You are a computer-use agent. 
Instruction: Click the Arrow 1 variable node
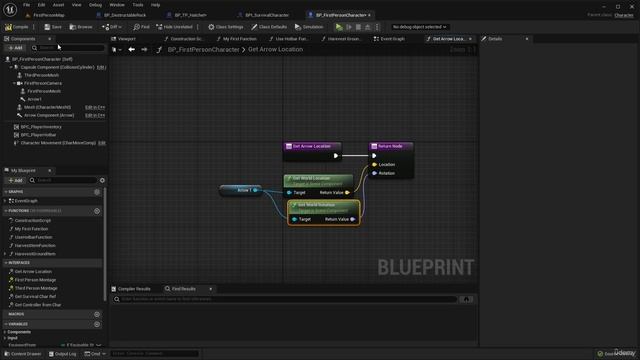coord(241,190)
